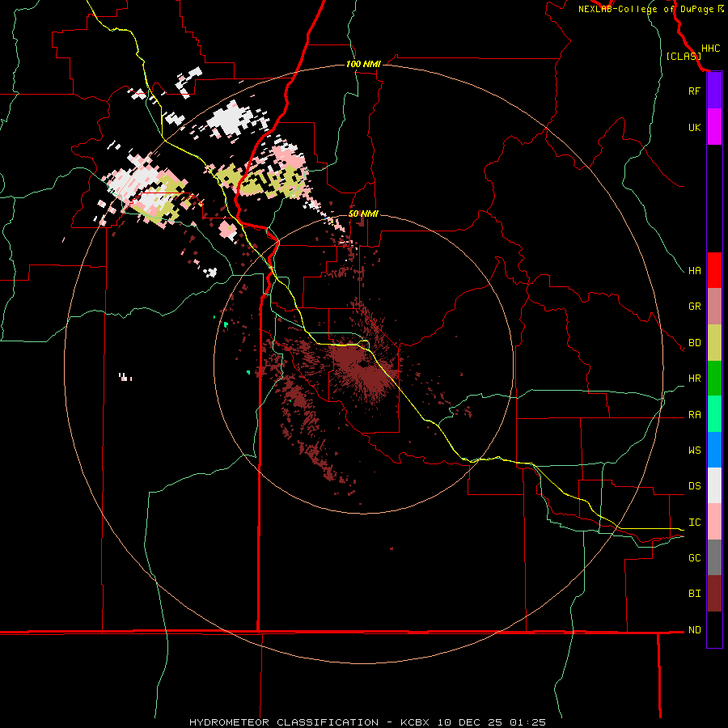Click the [CLAS] label
The width and height of the screenshot is (728, 728).
click(684, 56)
